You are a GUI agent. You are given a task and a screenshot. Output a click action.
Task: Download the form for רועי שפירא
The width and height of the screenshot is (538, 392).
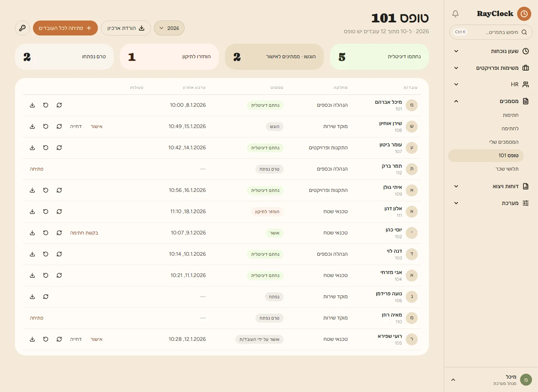click(x=33, y=339)
